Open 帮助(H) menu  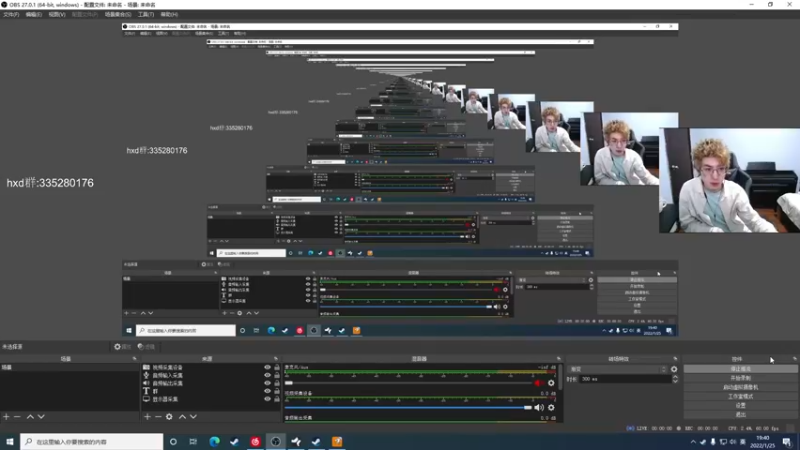coord(169,14)
